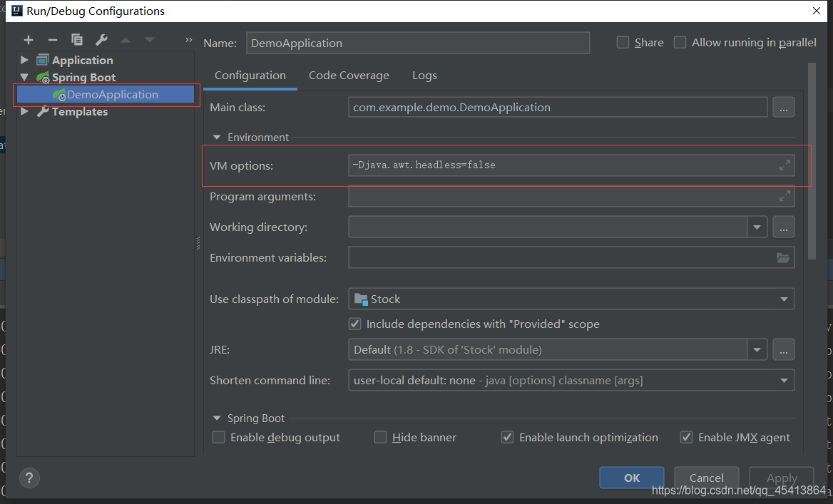Open the Logs tab
The width and height of the screenshot is (833, 504).
[x=424, y=76]
